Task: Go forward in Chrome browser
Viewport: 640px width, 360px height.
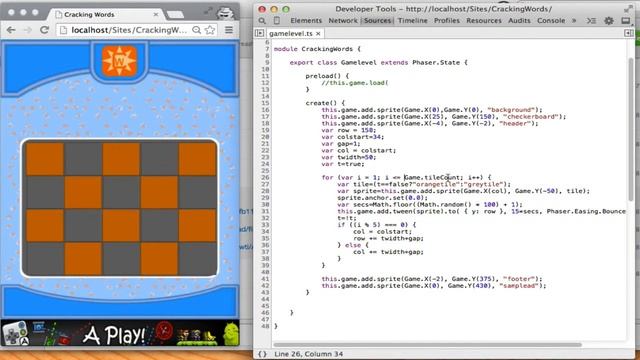Action: 27,30
